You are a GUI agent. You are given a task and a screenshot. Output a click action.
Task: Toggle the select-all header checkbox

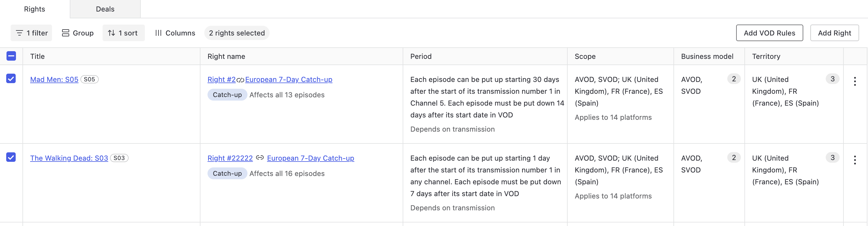[x=11, y=56]
